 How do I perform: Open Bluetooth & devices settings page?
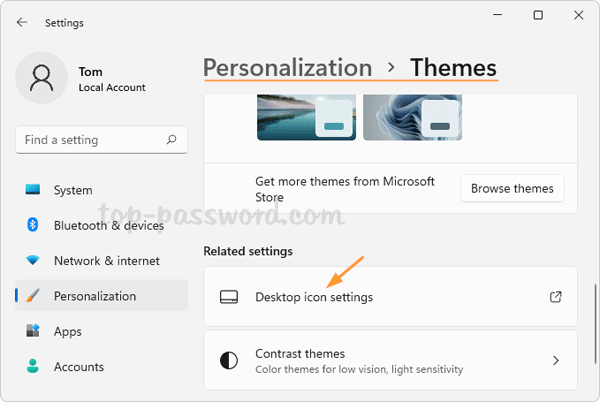click(108, 226)
